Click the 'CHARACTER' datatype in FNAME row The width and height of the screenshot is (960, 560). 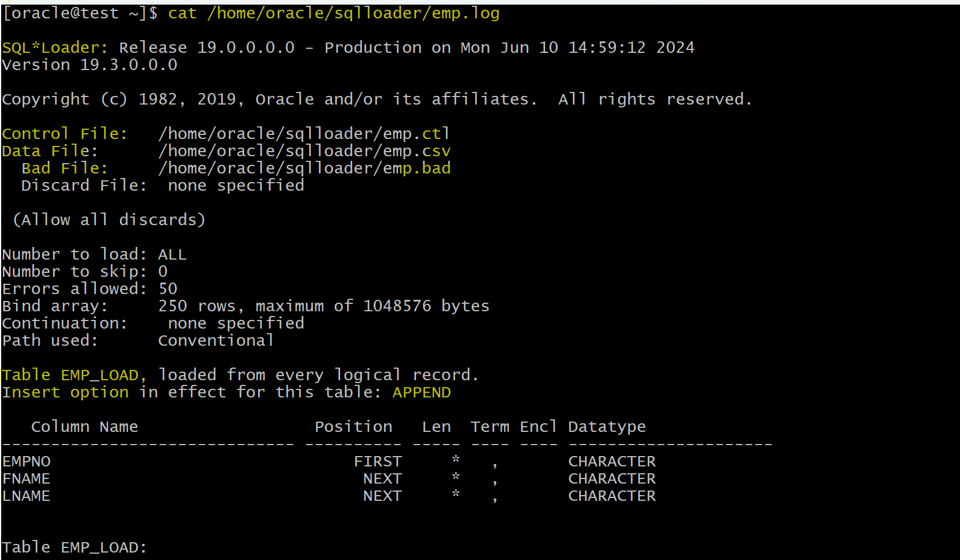pyautogui.click(x=612, y=478)
